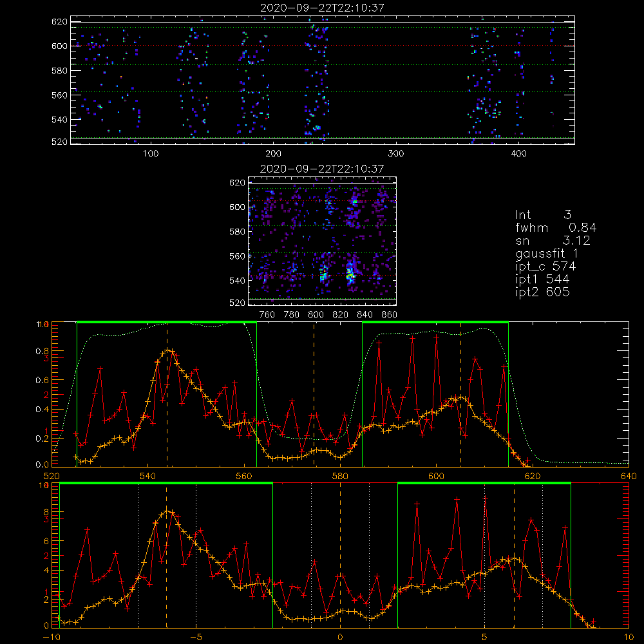Click the x-axis label 820 on the middle plot
644x644 pixels.
[341, 315]
